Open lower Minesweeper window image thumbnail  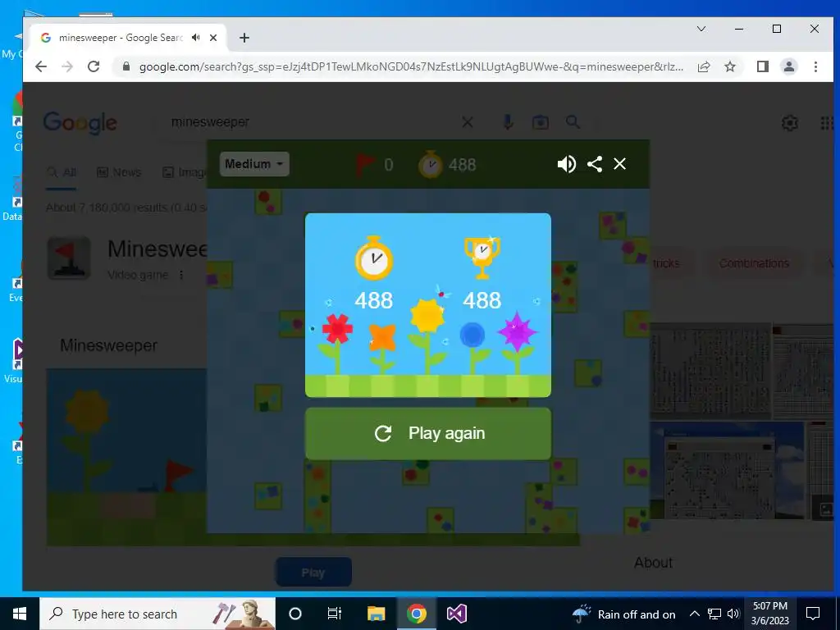(727, 471)
